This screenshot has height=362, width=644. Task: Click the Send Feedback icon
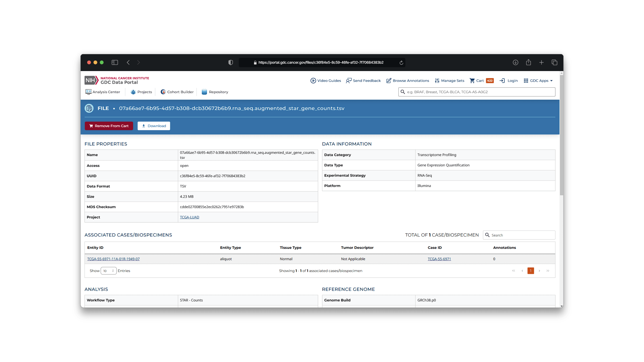349,80
